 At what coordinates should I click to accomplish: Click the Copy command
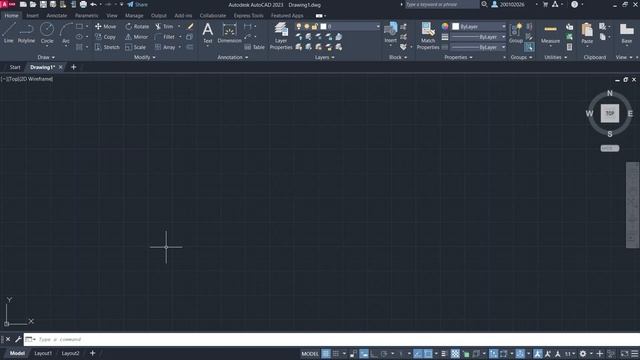pyautogui.click(x=105, y=37)
